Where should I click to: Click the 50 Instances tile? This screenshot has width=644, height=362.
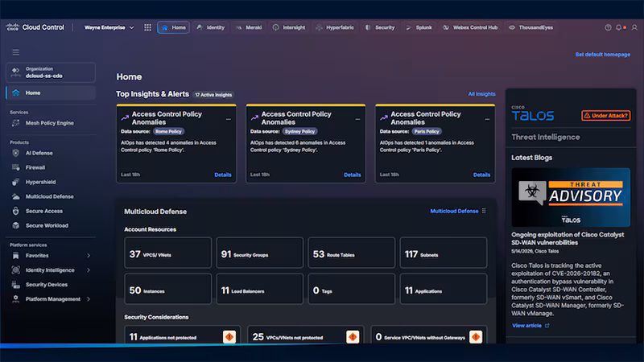tap(167, 289)
